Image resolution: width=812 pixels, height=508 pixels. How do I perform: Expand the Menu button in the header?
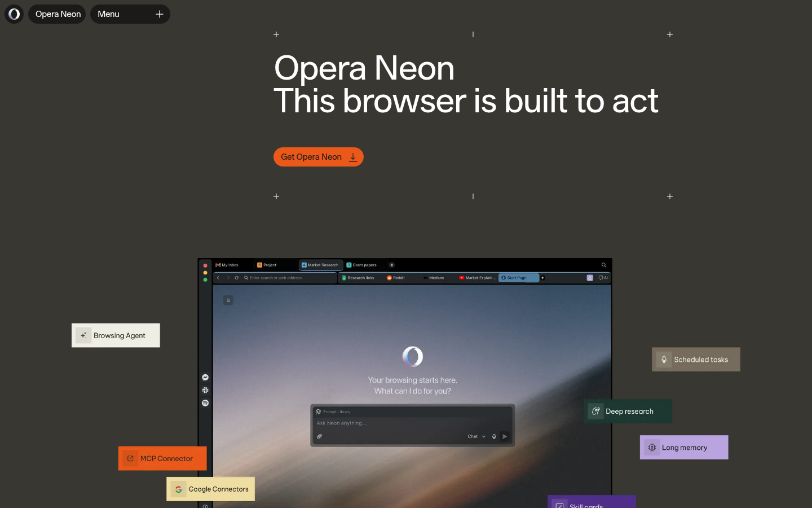(x=130, y=14)
